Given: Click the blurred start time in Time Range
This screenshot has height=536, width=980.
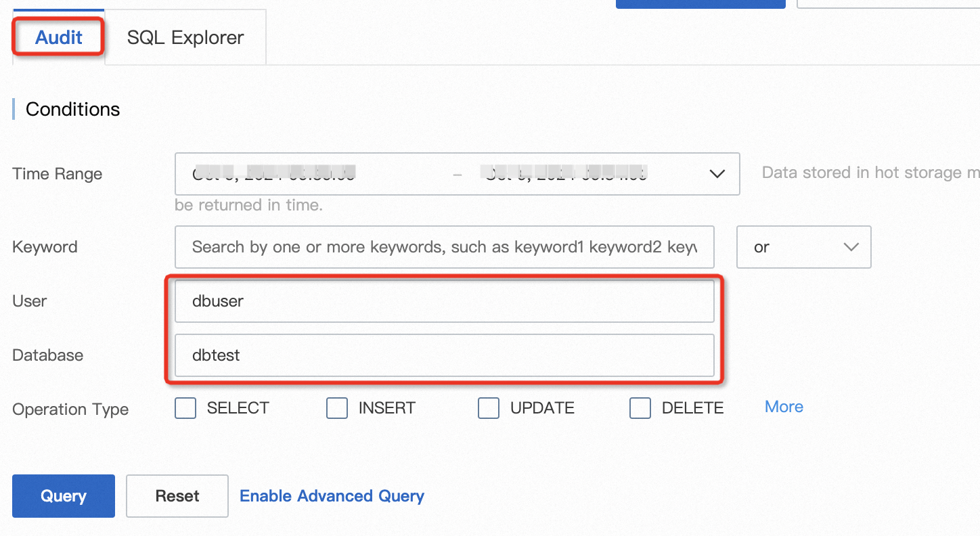Looking at the screenshot, I should click(x=274, y=174).
